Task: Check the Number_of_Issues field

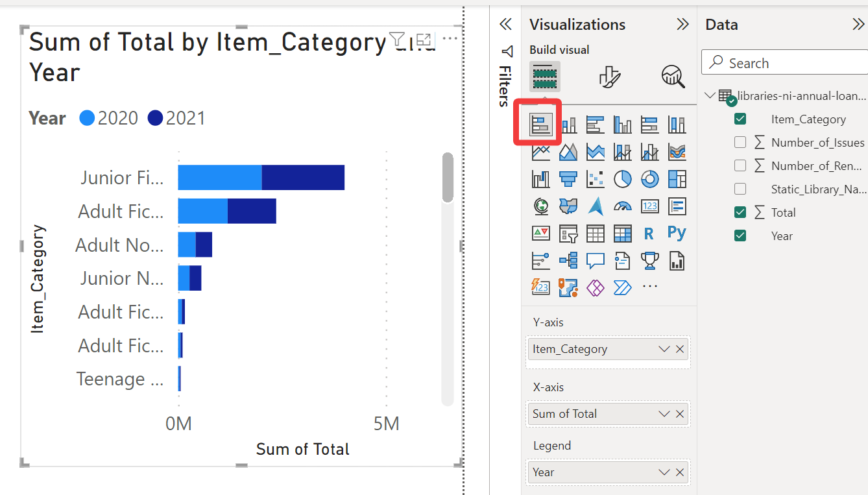Action: [740, 143]
